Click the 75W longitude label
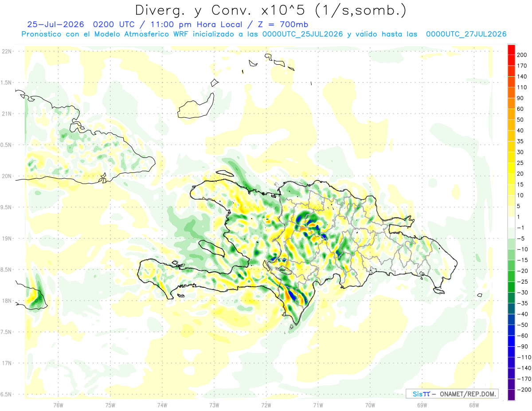Image resolution: width=532 pixels, height=411 pixels. 110,405
